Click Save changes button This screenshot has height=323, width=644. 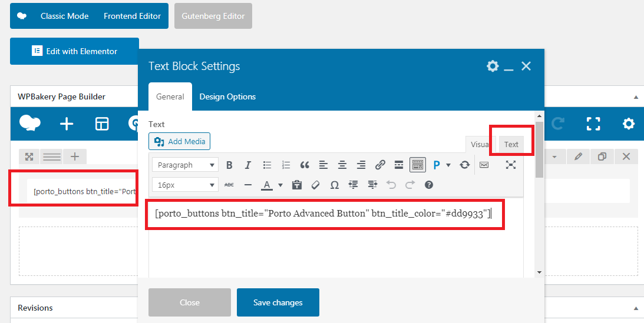tap(278, 302)
